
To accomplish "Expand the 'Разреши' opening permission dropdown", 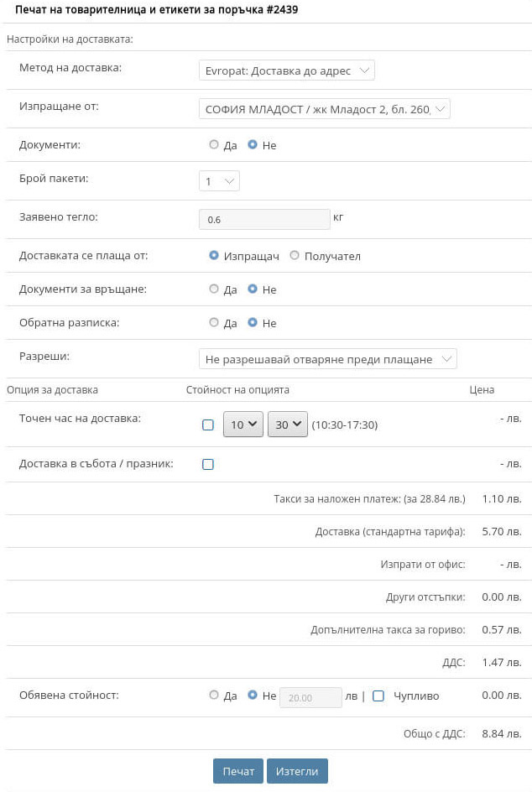I will tap(327, 359).
